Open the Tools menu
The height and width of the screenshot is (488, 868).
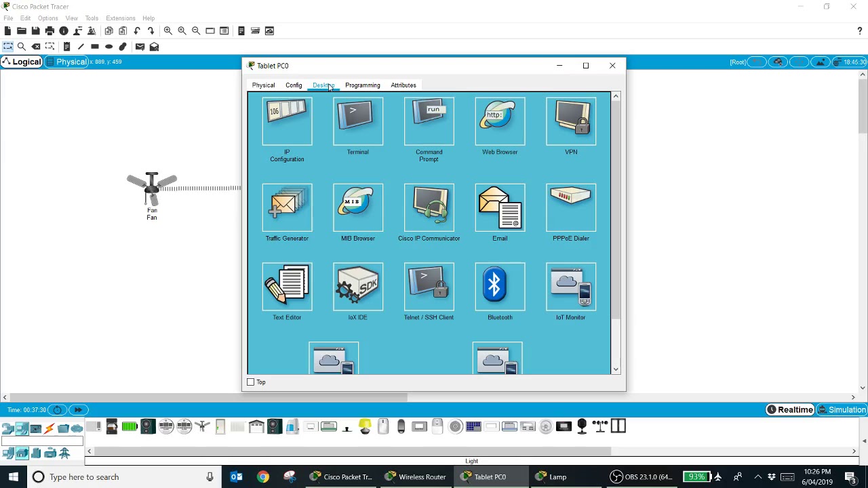(92, 18)
